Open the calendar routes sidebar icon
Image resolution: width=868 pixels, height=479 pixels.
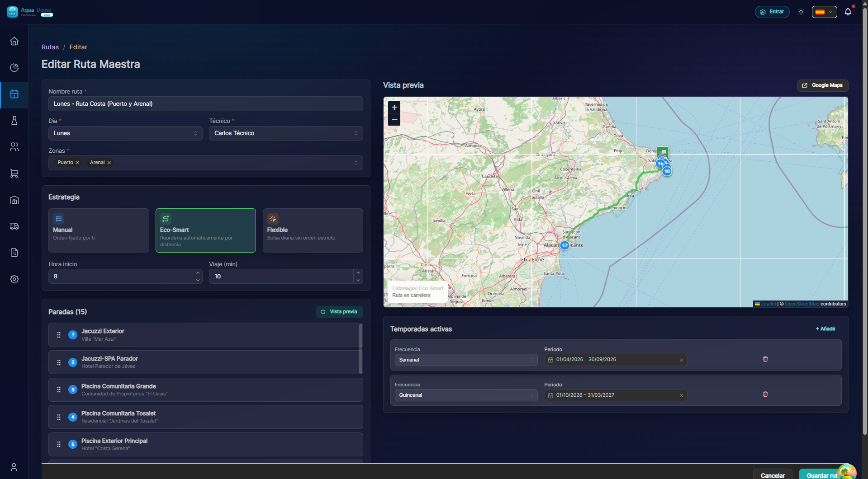pos(14,94)
